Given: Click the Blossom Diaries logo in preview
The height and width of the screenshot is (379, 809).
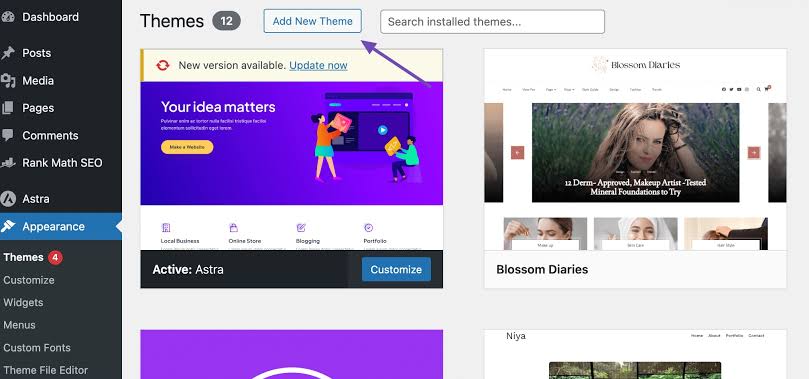Looking at the screenshot, I should (636, 64).
